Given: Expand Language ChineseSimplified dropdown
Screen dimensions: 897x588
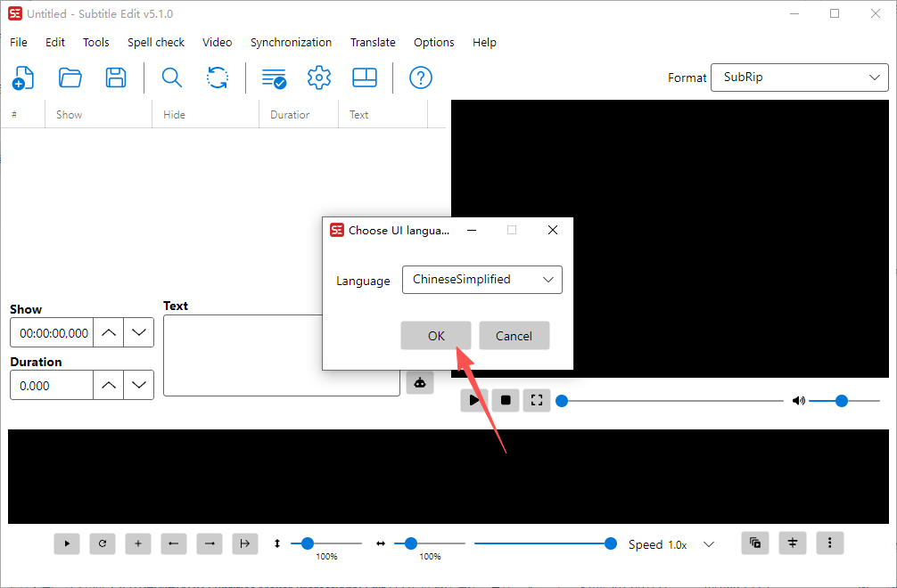Looking at the screenshot, I should pos(482,280).
